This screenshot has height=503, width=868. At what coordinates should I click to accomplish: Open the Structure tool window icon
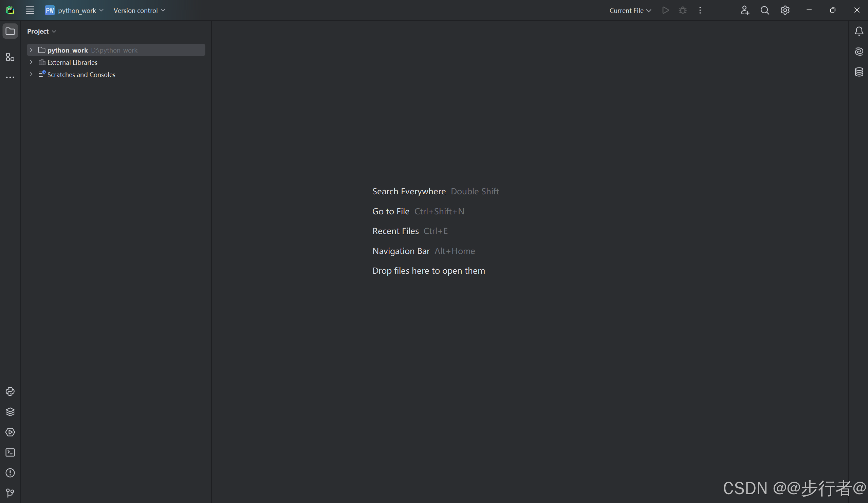10,57
